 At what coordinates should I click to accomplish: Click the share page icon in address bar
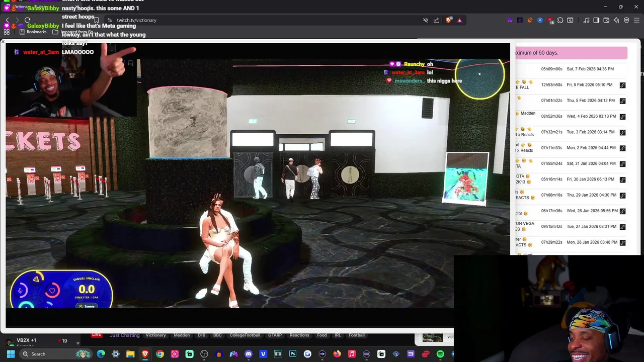[436, 20]
